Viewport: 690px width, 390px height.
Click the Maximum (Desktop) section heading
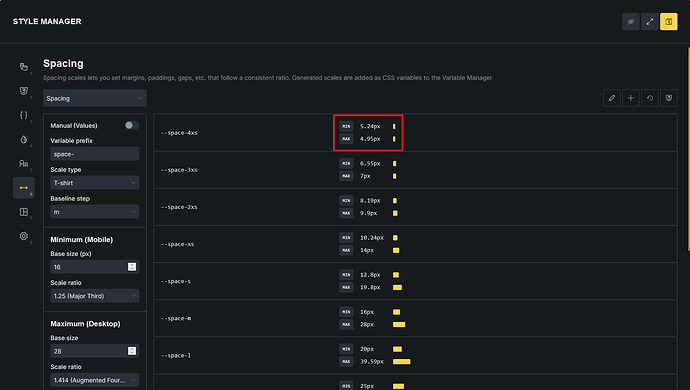pos(85,324)
